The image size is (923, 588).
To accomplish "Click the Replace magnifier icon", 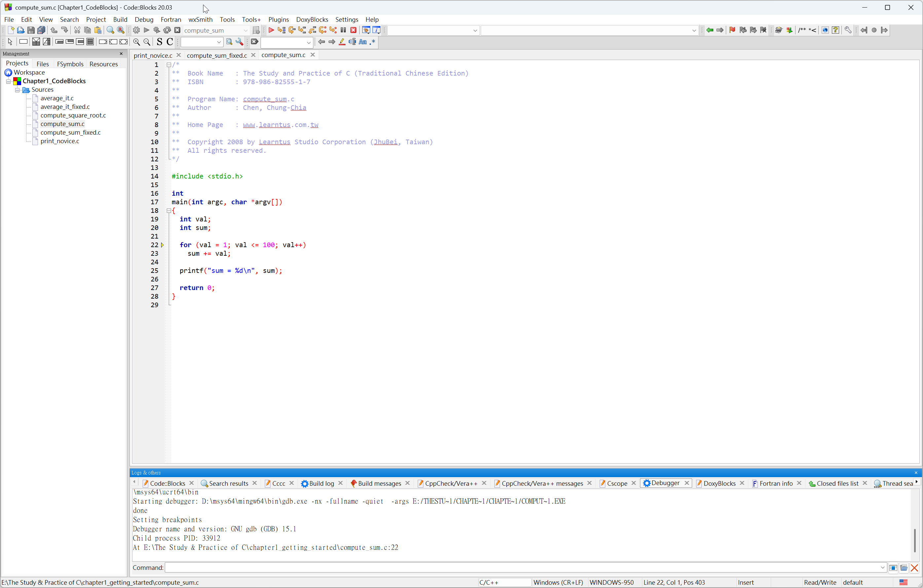I will click(x=121, y=30).
